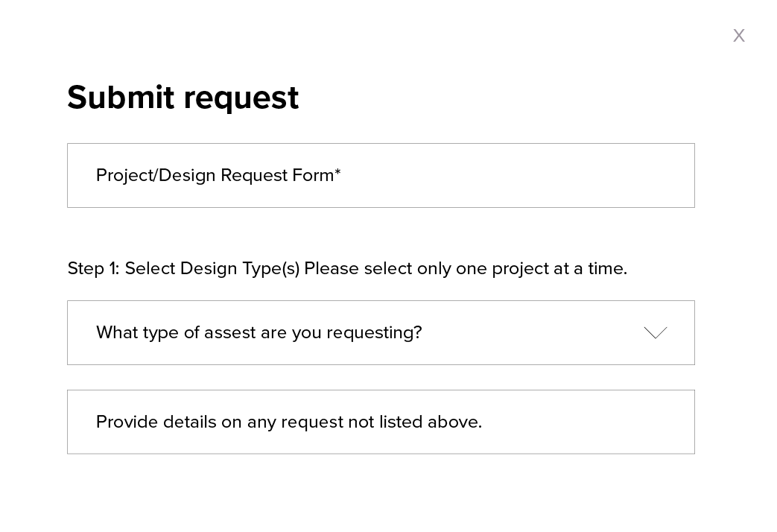
Task: Click the 'What type of assest' placeholder text
Action: click(x=259, y=333)
